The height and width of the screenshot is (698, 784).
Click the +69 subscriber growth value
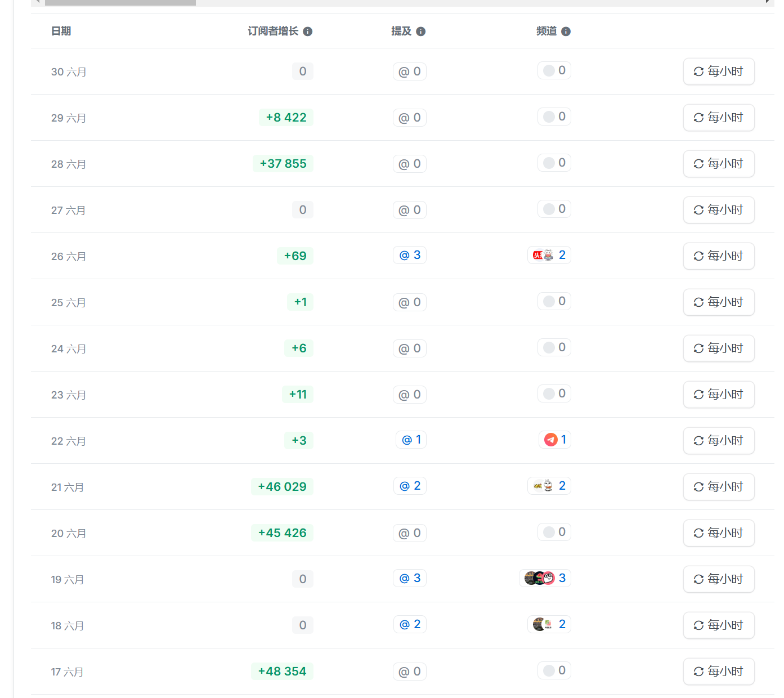(295, 256)
